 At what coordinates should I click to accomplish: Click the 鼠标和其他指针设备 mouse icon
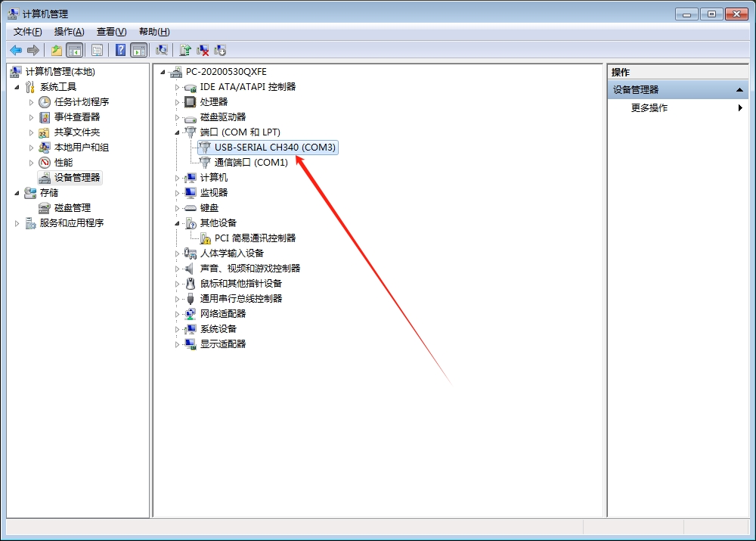[191, 284]
